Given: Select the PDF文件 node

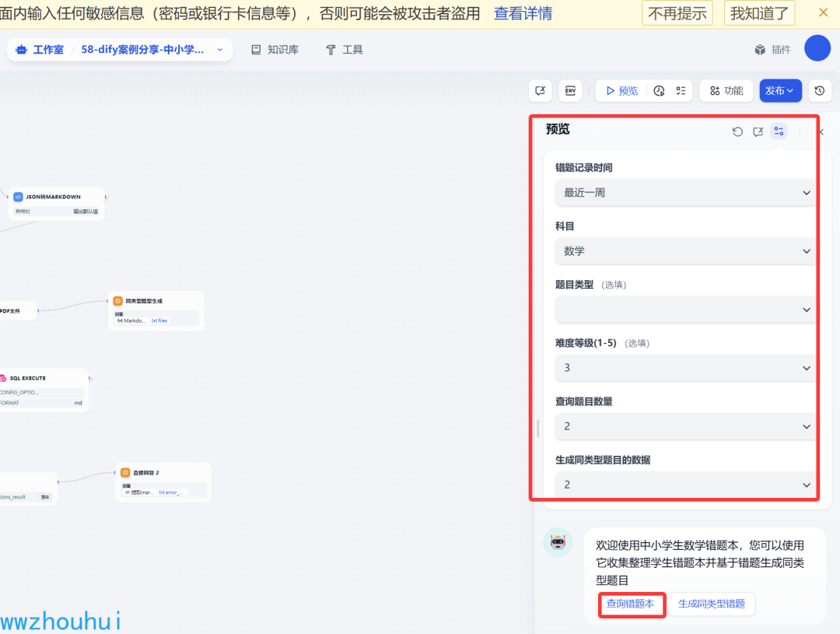Looking at the screenshot, I should [x=18, y=311].
